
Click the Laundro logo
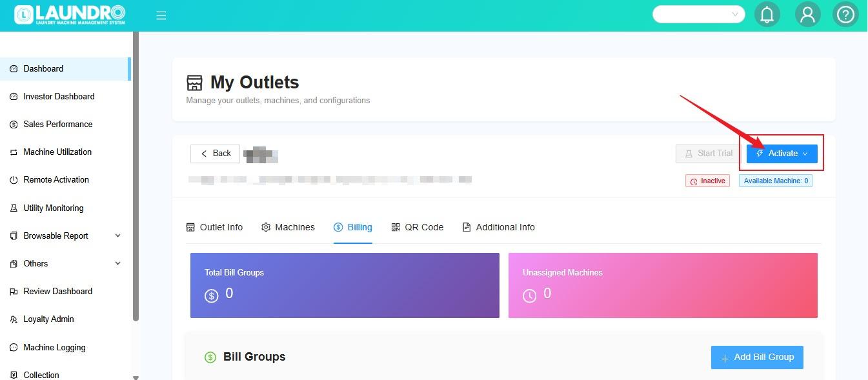(70, 15)
